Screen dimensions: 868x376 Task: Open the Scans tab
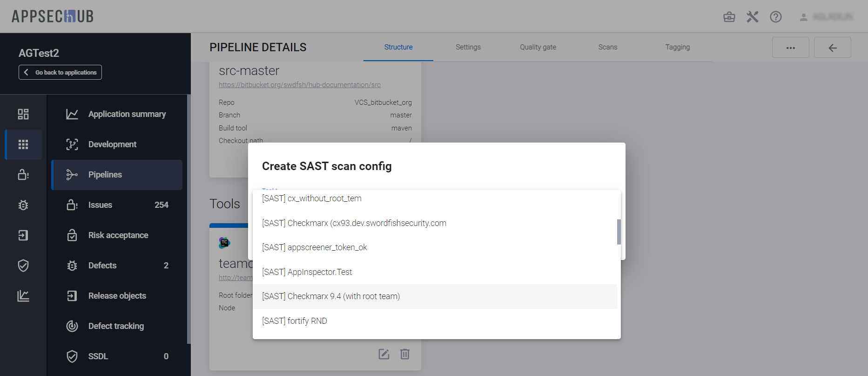607,47
